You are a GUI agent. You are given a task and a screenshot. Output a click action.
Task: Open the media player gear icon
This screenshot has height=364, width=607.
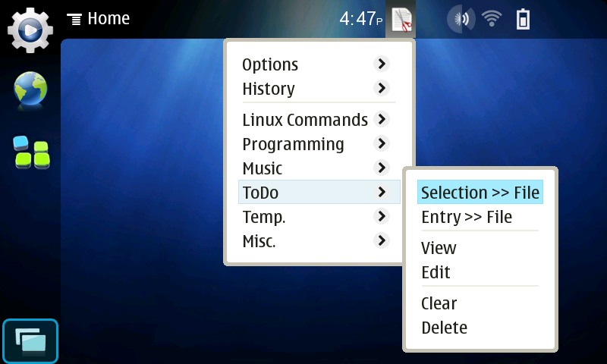coord(30,29)
